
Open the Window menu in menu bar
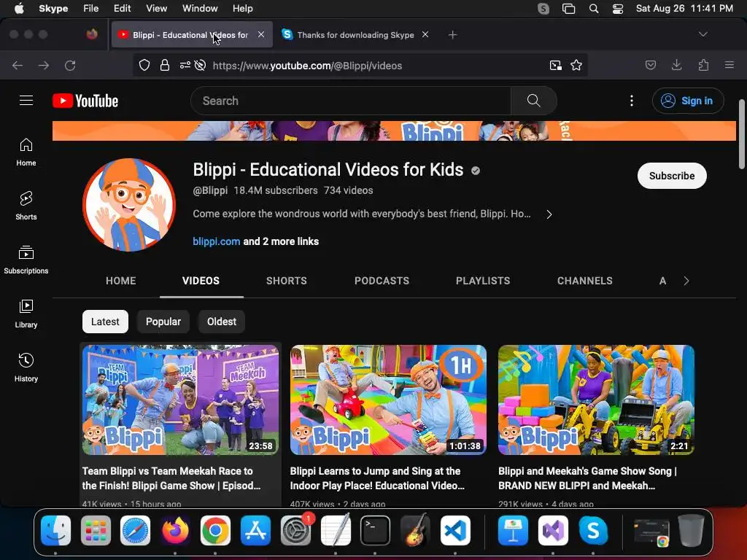[x=200, y=8]
